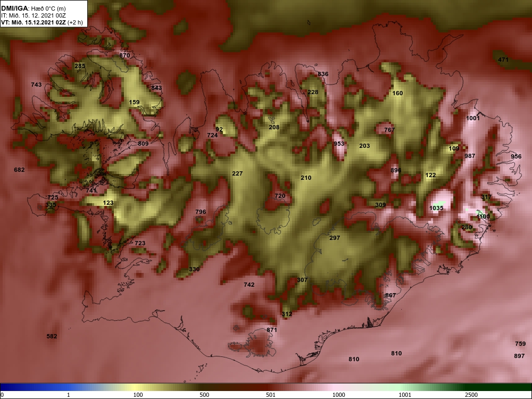
Task: Click the map value 122
Action: coord(430,175)
